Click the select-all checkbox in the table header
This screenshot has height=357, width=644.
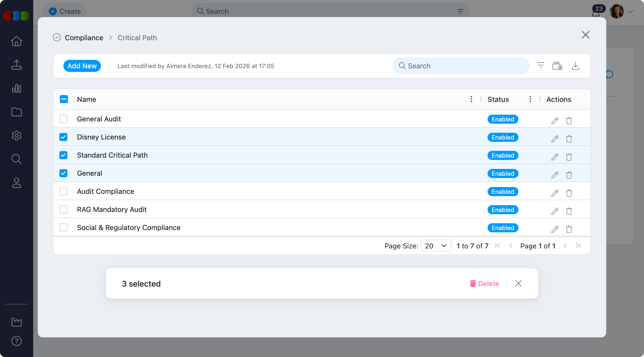point(63,99)
